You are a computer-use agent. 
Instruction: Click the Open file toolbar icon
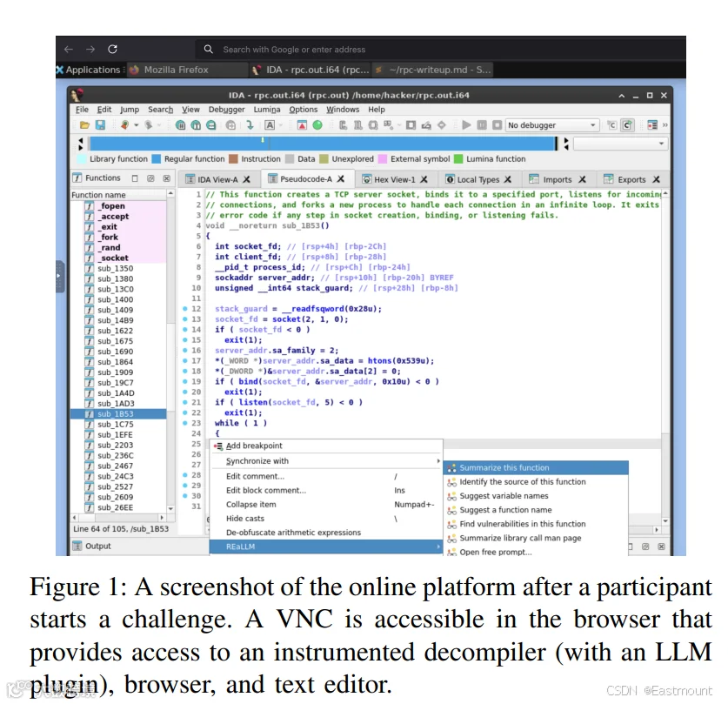(x=84, y=125)
